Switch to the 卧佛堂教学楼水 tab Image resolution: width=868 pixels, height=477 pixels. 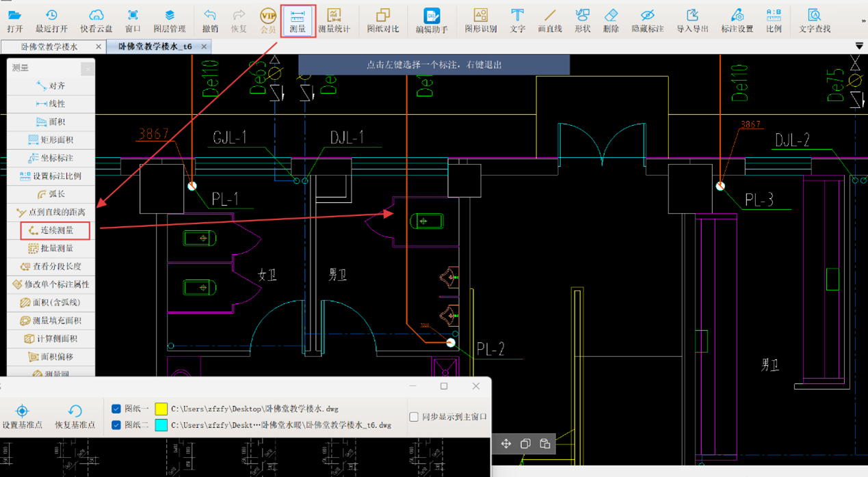coord(49,46)
